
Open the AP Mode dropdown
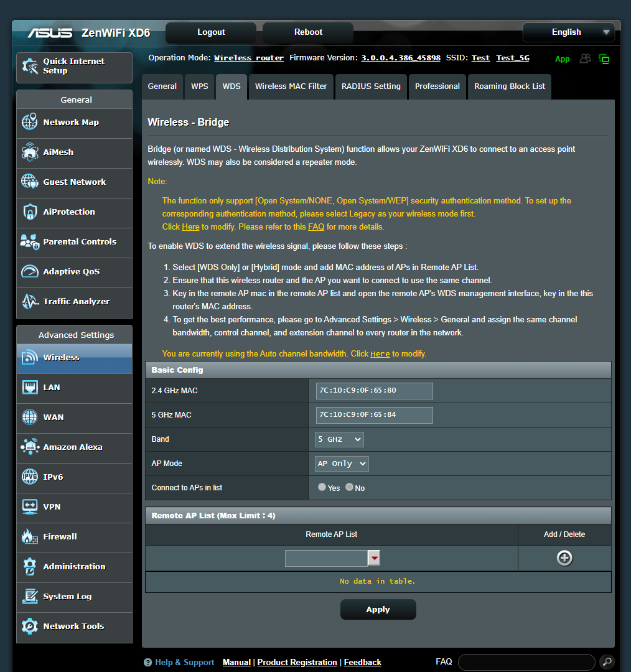342,464
